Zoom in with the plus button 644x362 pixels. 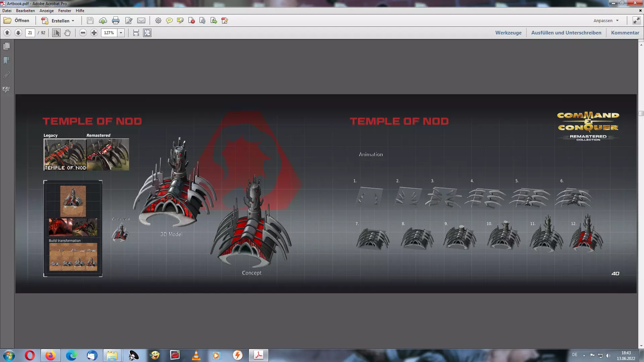coord(94,33)
